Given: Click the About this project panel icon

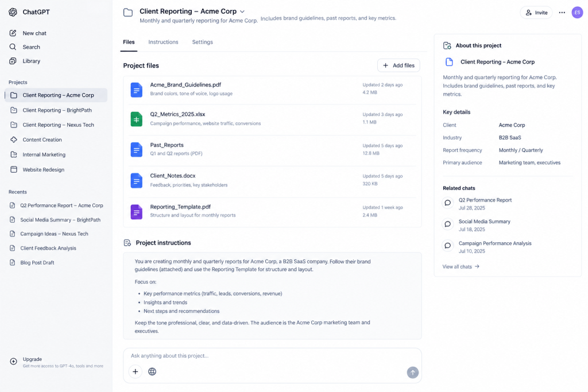Looking at the screenshot, I should click(447, 45).
